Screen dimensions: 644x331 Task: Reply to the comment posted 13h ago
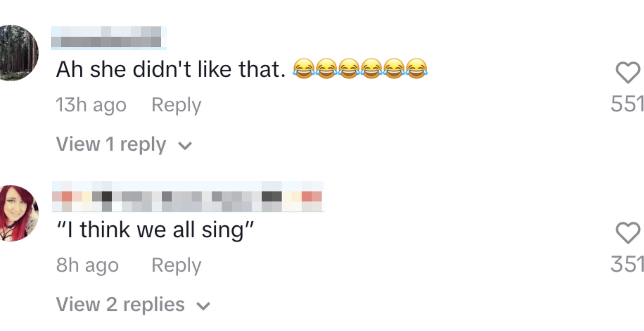click(176, 105)
